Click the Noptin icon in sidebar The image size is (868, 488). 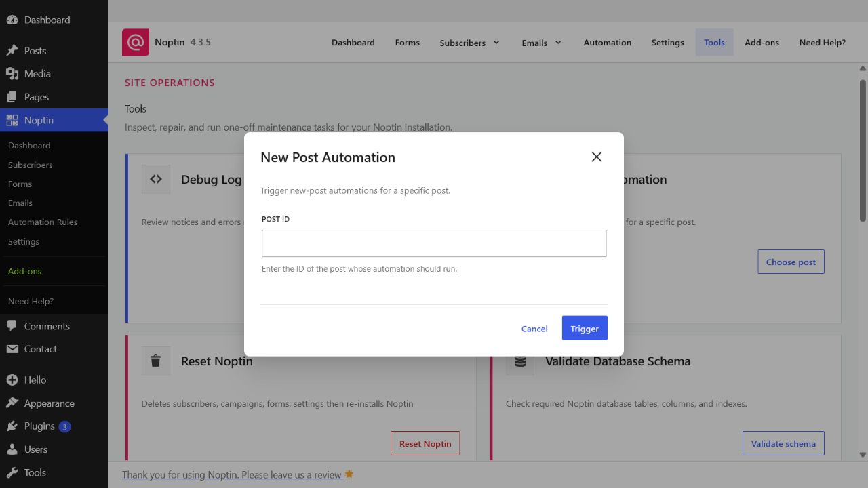[x=12, y=120]
